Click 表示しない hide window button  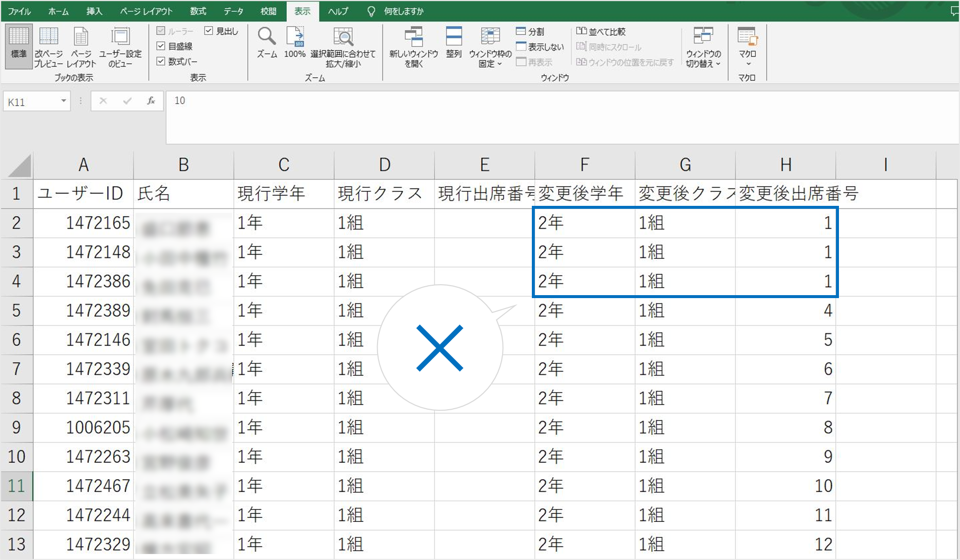coord(540,47)
